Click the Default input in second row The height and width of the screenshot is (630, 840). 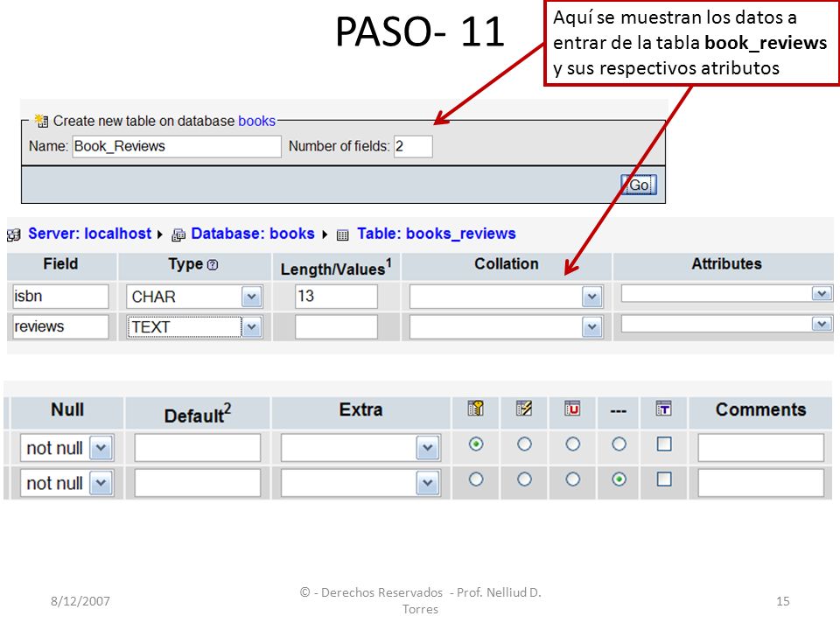coord(197,483)
